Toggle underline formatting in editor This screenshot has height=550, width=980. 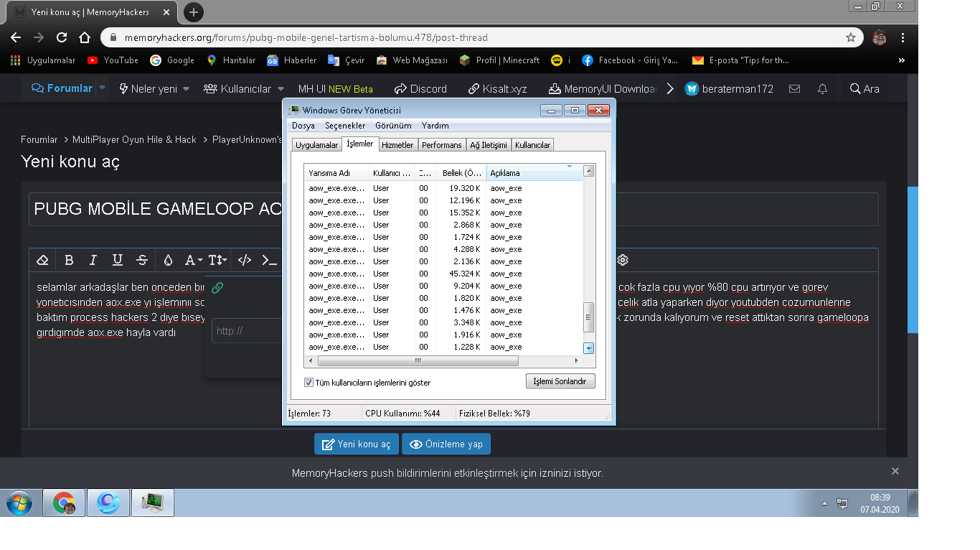(117, 260)
